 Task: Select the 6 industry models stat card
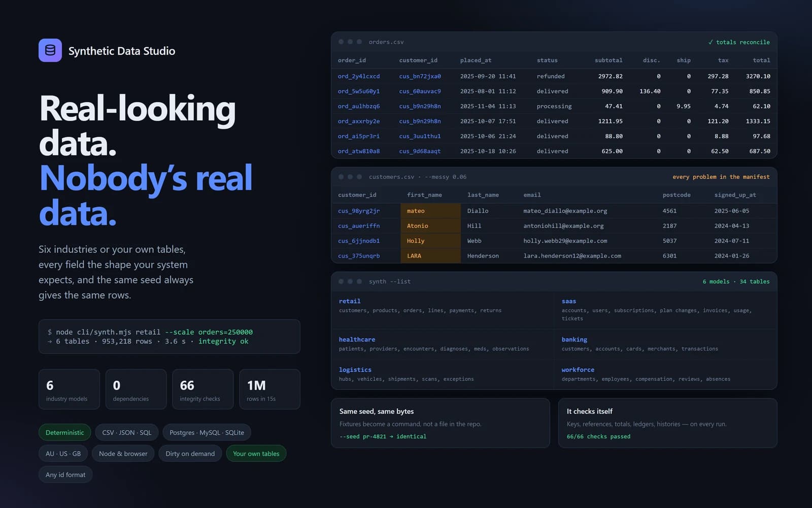pos(69,389)
